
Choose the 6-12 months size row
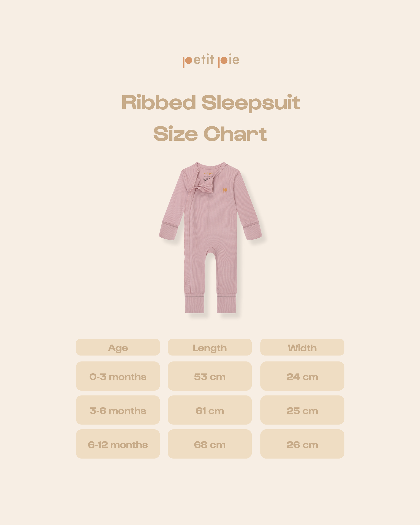[118, 445]
